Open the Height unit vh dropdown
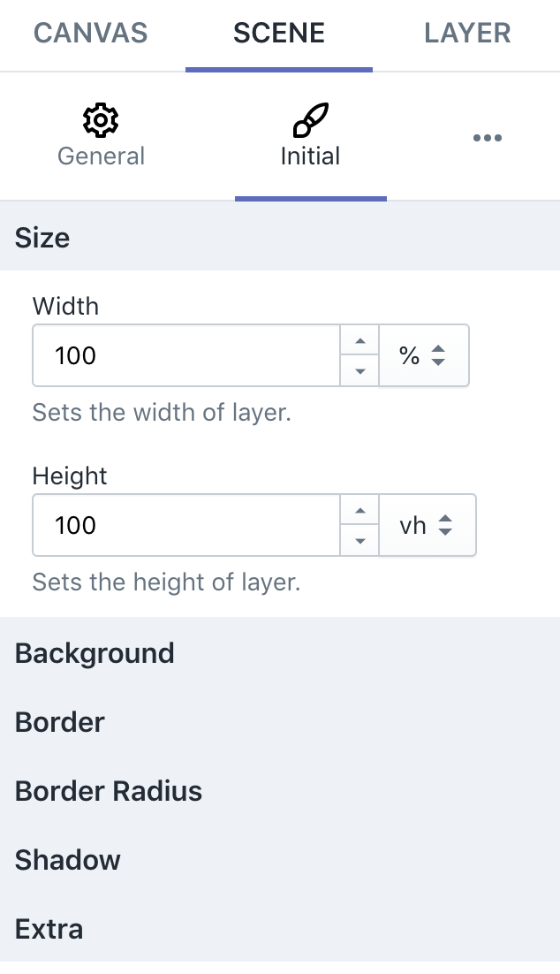Screen dimensions: 560x974 (x=428, y=526)
